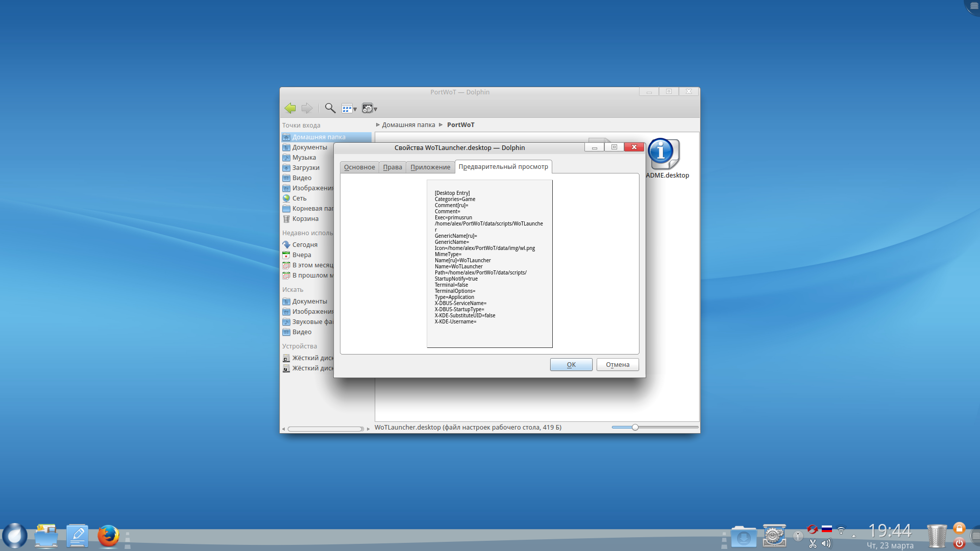Click the places panel horizontal scrollbar

coord(325,429)
